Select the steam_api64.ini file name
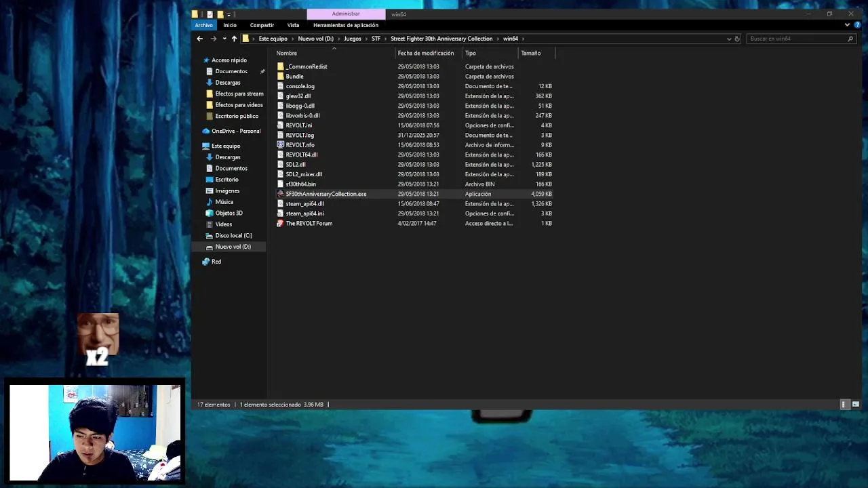The image size is (868, 488). (x=304, y=213)
